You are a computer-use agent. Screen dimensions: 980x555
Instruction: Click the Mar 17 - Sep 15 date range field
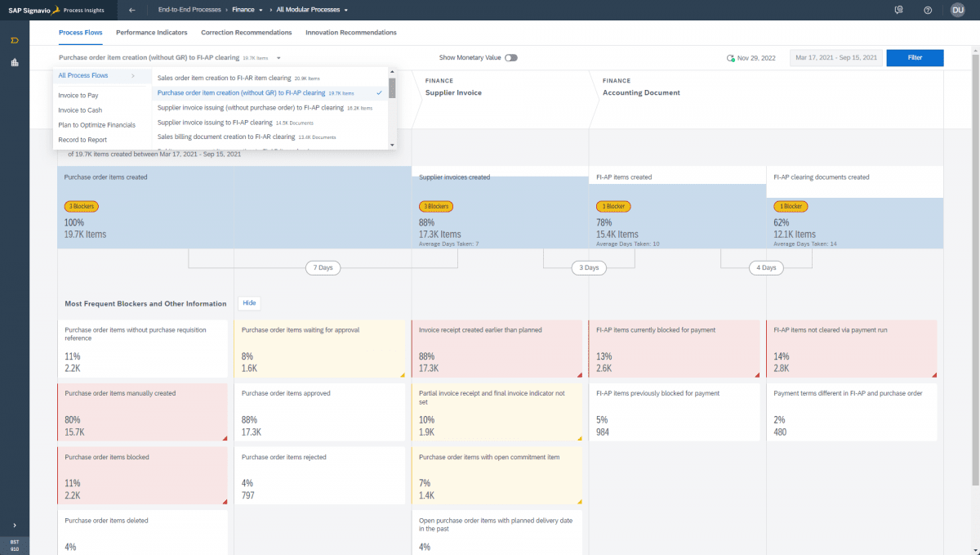[835, 57]
